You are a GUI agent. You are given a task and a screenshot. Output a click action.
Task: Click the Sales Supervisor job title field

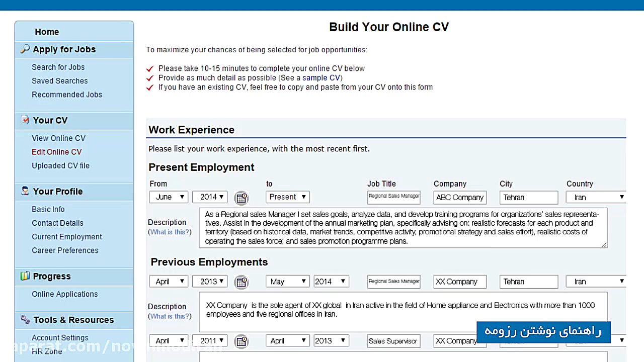pos(393,341)
